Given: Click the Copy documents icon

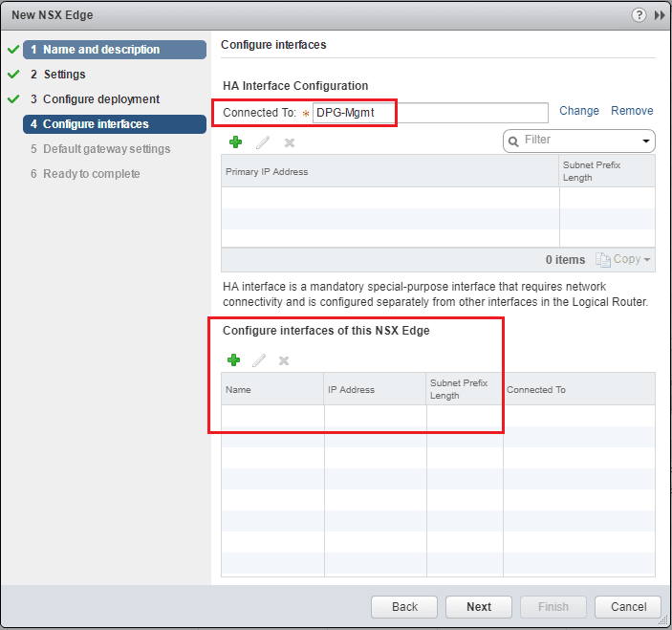Looking at the screenshot, I should point(603,259).
